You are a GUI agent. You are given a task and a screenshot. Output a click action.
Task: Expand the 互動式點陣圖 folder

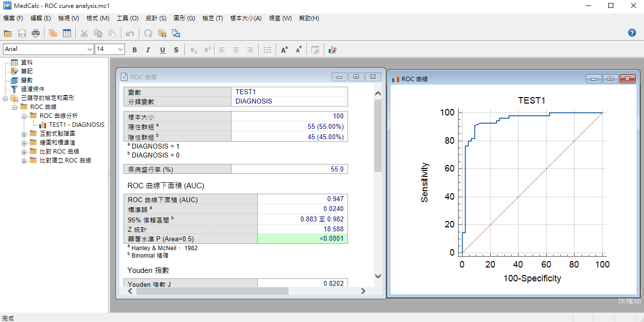click(24, 134)
